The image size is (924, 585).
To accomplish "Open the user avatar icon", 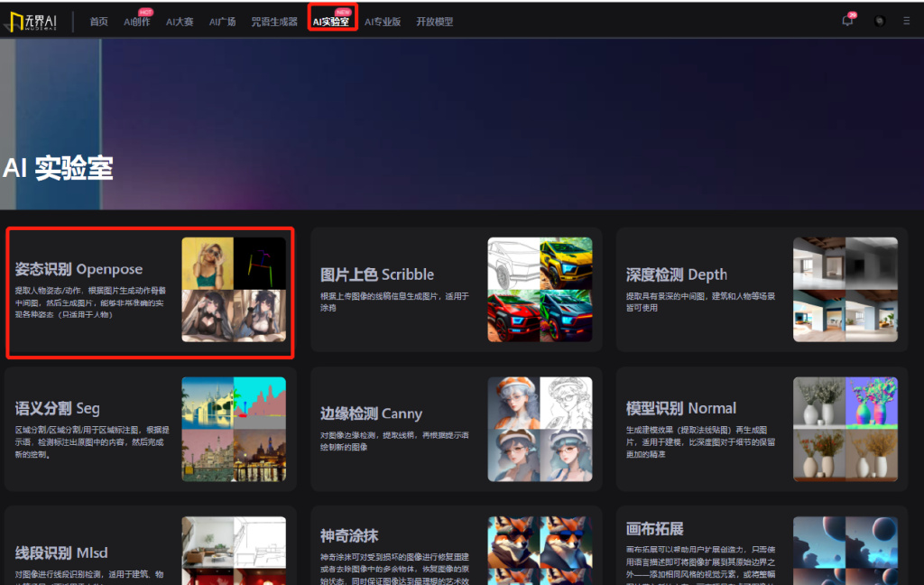I will pos(879,22).
